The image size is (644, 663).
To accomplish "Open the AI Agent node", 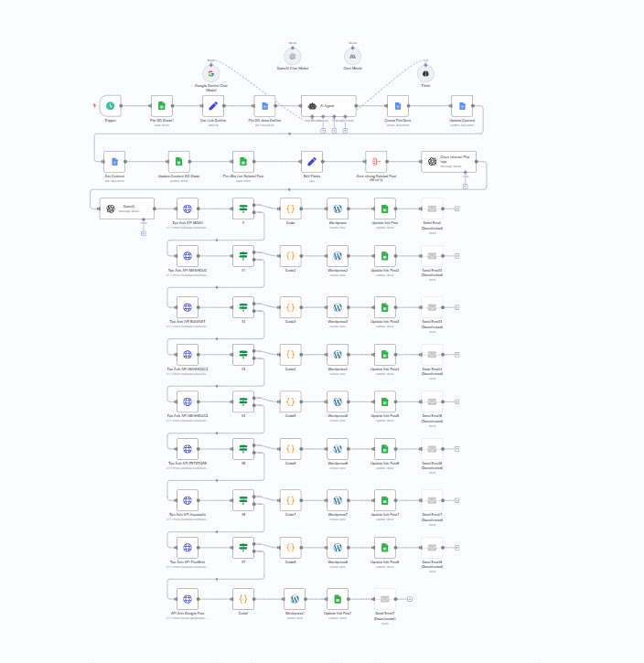I will (328, 106).
